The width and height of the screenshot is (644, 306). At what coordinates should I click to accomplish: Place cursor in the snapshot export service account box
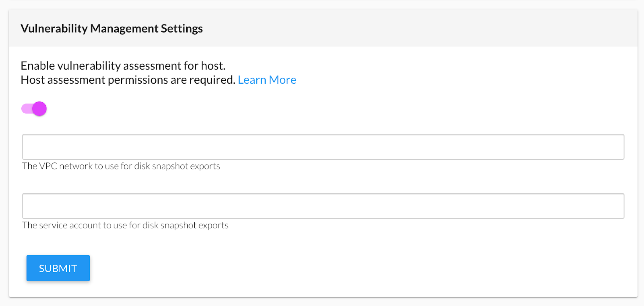[323, 206]
